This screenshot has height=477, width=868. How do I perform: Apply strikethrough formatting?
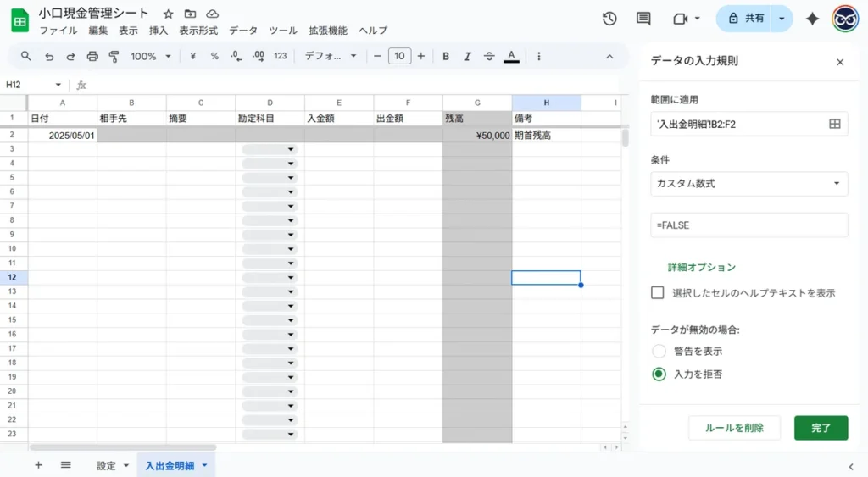[x=489, y=56]
